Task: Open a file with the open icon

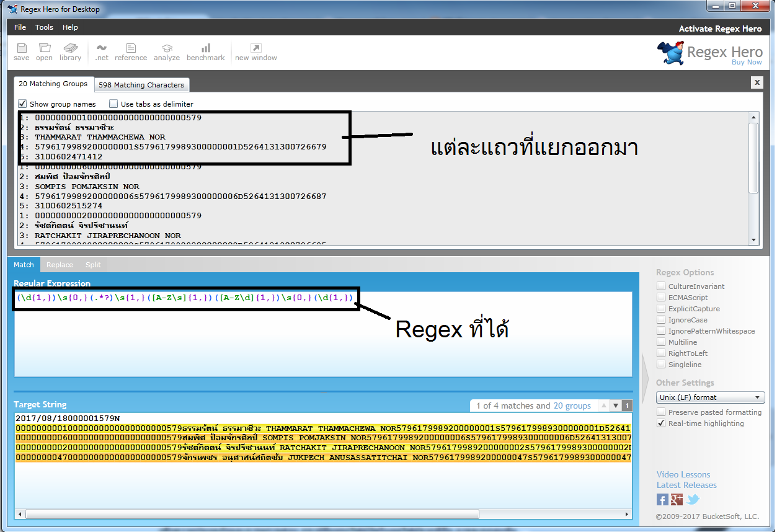Action: (44, 52)
